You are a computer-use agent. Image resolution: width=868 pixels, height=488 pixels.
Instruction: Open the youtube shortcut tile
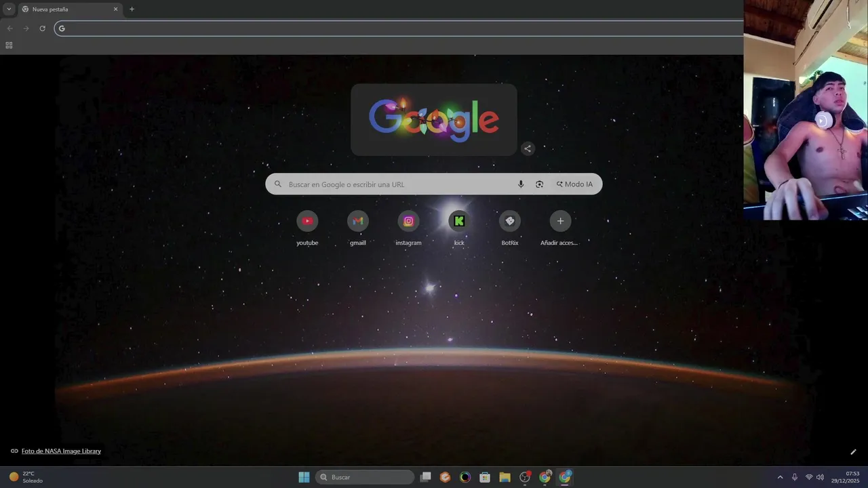coord(307,228)
